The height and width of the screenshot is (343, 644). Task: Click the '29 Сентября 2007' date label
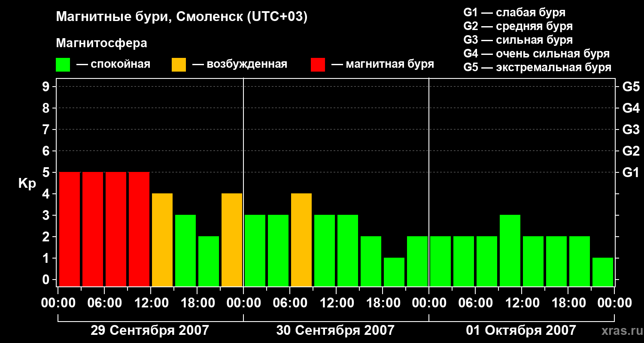tap(150, 331)
